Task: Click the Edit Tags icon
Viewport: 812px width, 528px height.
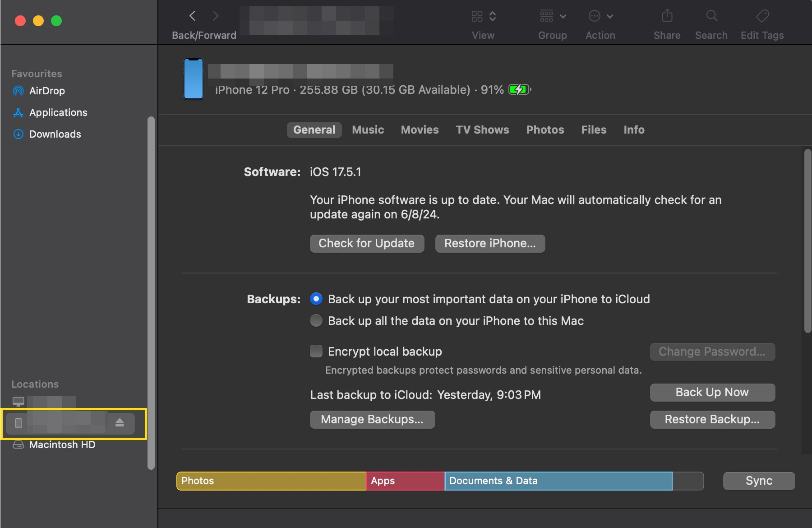Action: pos(762,16)
